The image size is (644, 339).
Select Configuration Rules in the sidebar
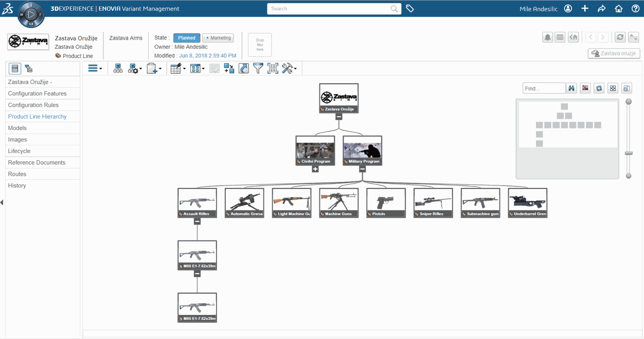(x=32, y=105)
